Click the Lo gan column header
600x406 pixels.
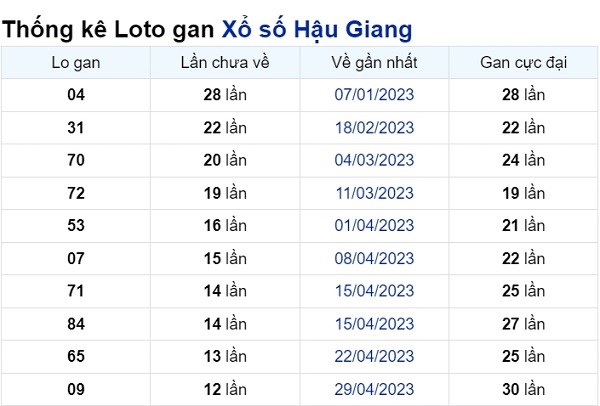click(76, 63)
